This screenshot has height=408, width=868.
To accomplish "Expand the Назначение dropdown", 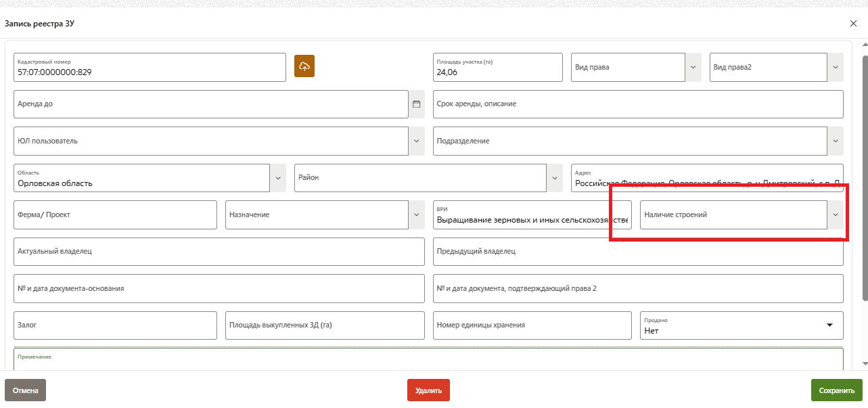I will [x=416, y=214].
